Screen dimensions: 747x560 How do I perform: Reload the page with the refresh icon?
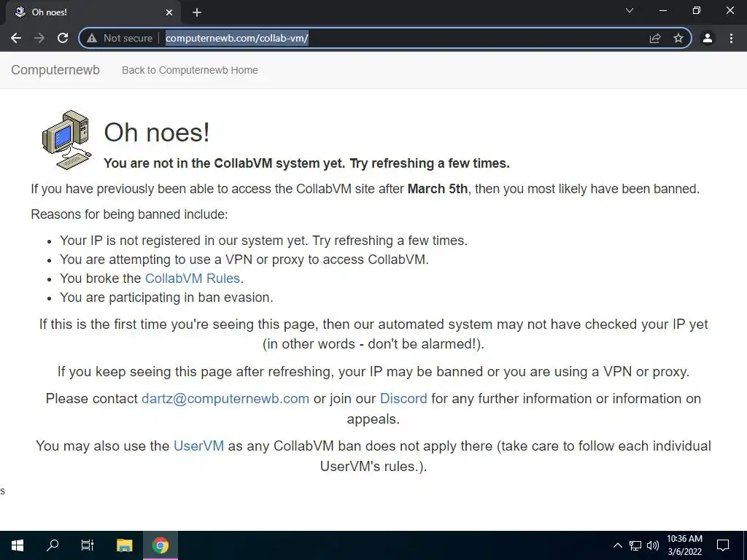63,38
